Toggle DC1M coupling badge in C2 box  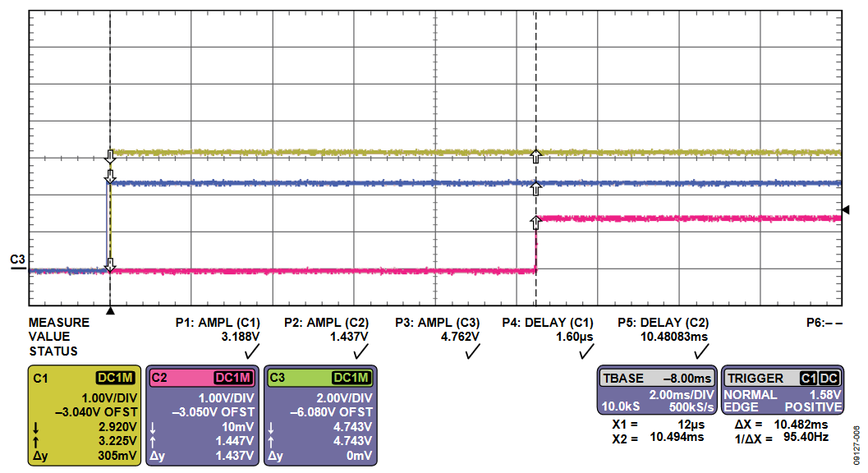tap(235, 377)
